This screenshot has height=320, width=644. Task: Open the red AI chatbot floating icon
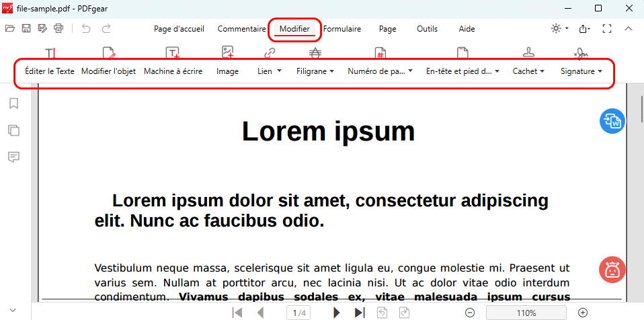[x=612, y=270]
